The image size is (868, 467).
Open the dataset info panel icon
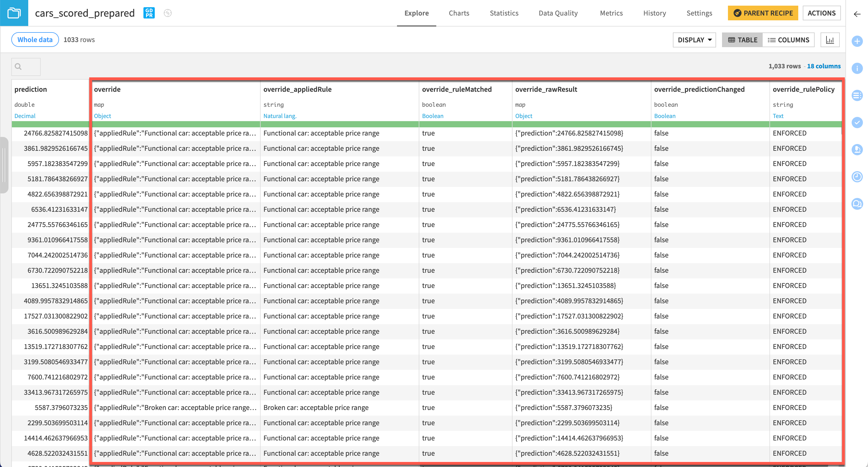[858, 68]
